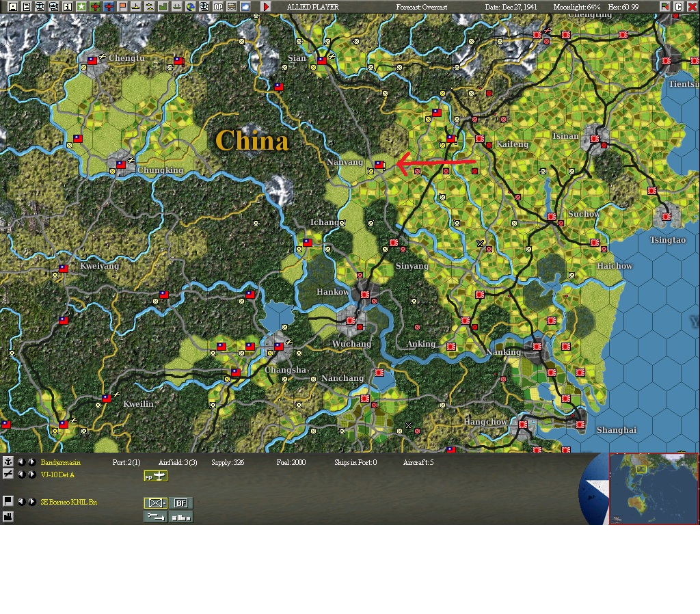Image resolution: width=700 pixels, height=614 pixels.
Task: Click the building blocks icon beside the wrench
Action: point(180,517)
